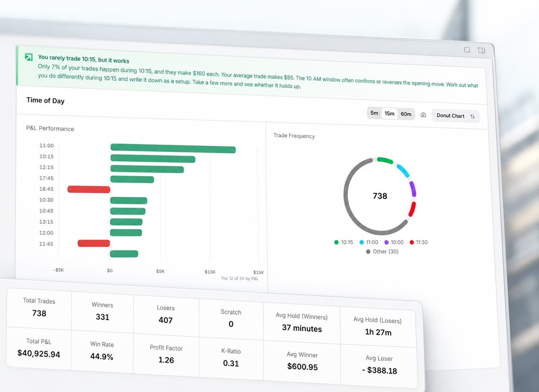Screen dimensions: 539x392
Task: Switch interval to 60m
Action: pos(406,114)
